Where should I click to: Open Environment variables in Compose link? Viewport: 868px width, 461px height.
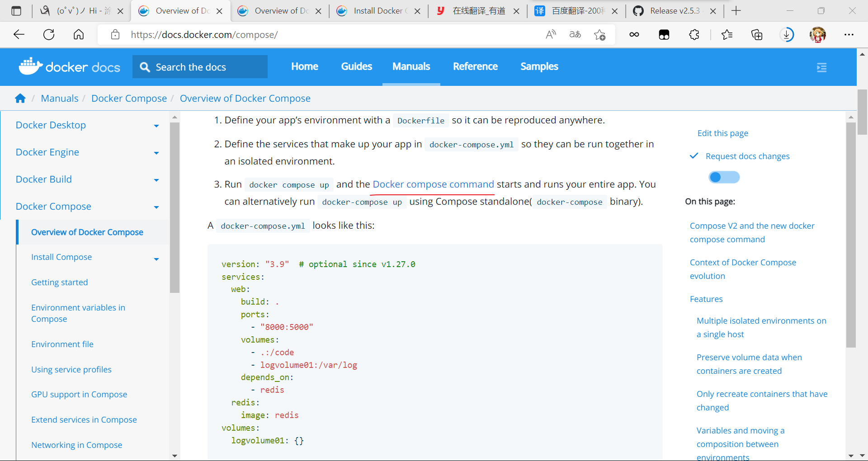tap(78, 313)
